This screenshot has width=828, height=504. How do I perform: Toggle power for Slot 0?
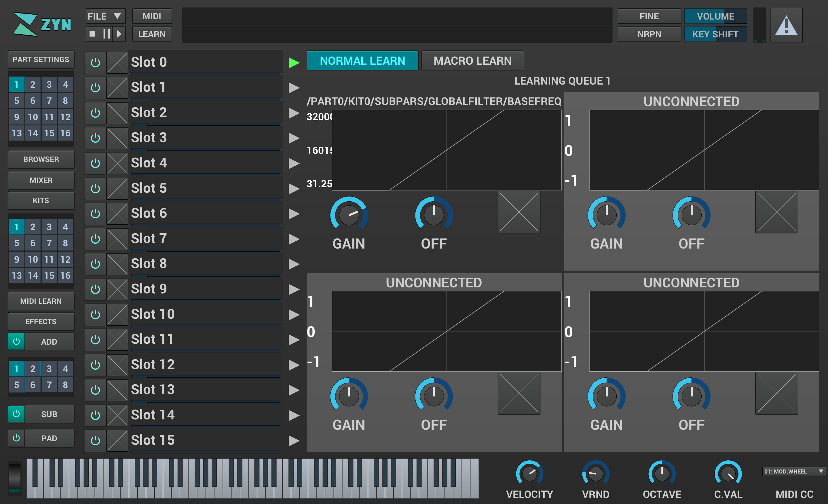[x=95, y=62]
